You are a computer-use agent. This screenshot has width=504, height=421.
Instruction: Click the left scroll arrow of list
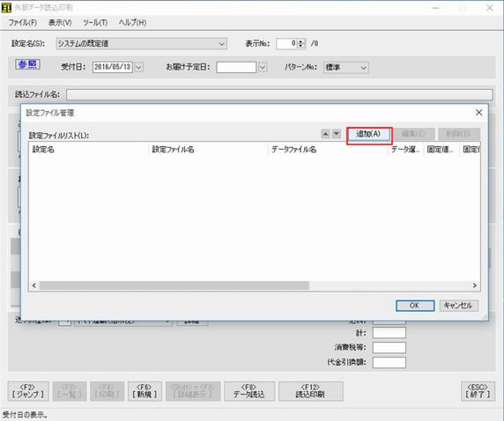tap(34, 285)
